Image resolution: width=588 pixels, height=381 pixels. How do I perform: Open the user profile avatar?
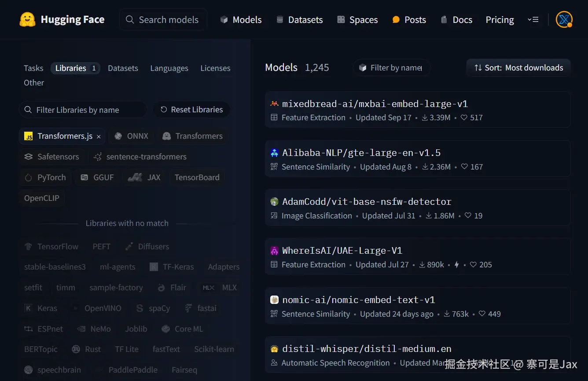tap(564, 19)
